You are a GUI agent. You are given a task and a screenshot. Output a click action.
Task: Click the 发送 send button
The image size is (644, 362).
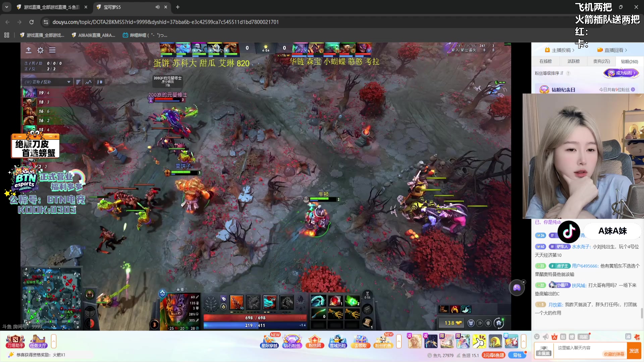(x=634, y=351)
